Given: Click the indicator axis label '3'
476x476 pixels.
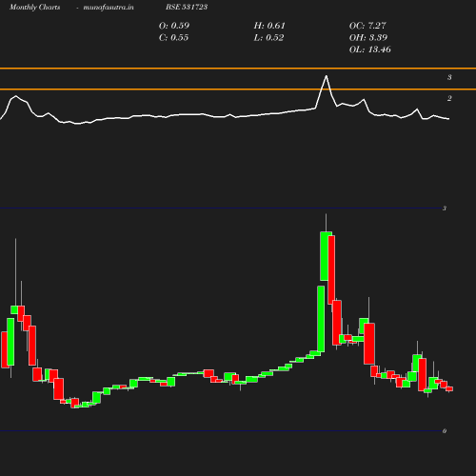Looking at the screenshot, I should pyautogui.click(x=449, y=77).
